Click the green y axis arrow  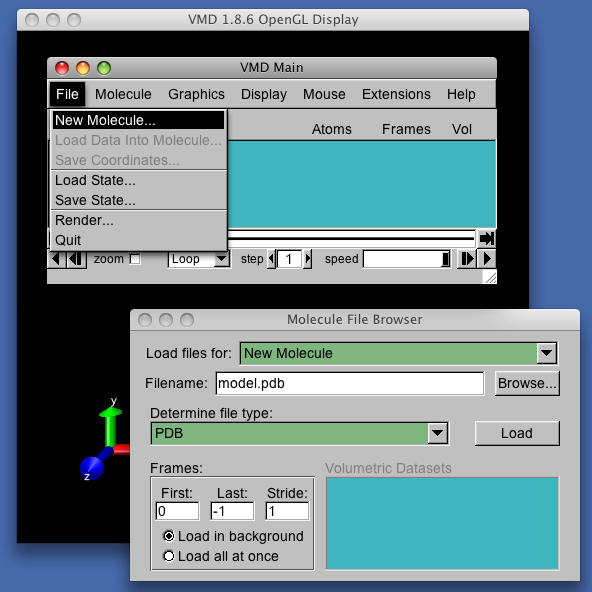click(x=110, y=427)
